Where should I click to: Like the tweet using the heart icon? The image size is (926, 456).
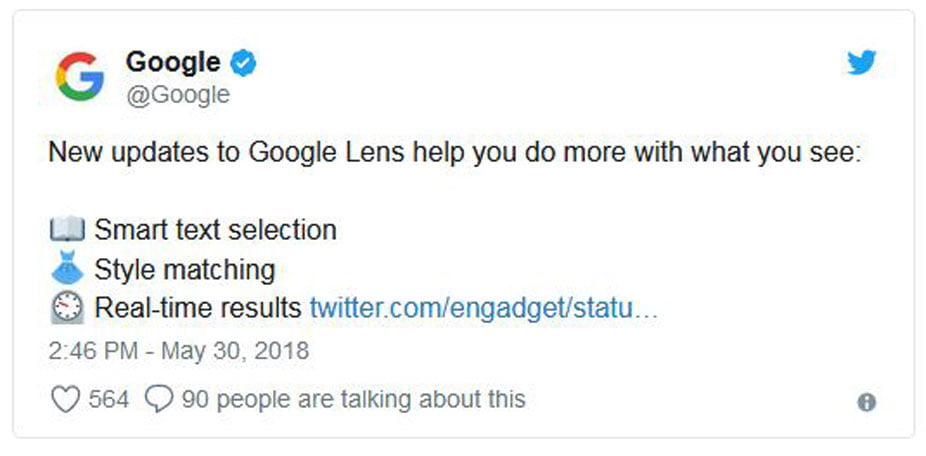[66, 400]
